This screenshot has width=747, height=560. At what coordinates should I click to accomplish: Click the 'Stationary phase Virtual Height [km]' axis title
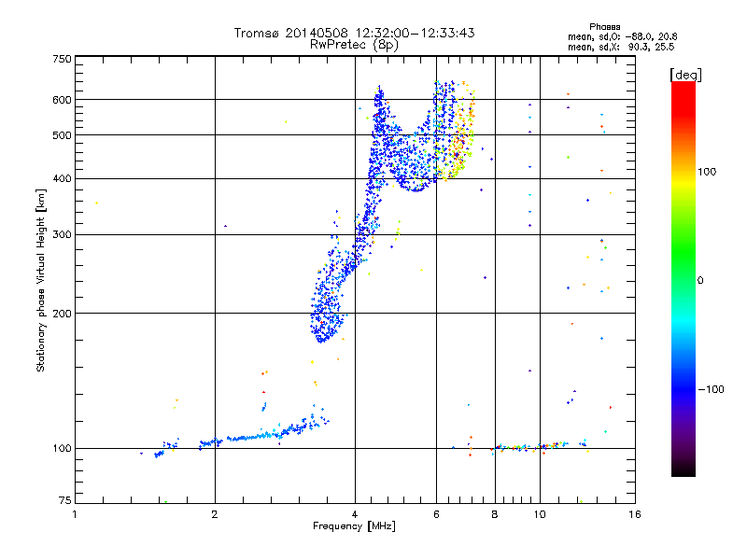[x=41, y=281]
